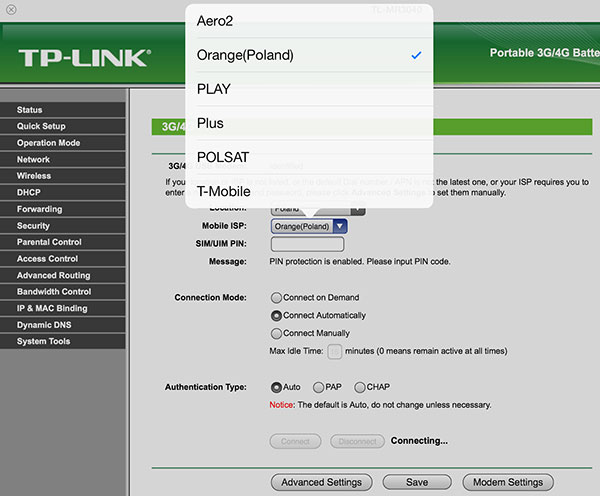Select Connect Automatically radio button
The width and height of the screenshot is (600, 496).
[276, 315]
